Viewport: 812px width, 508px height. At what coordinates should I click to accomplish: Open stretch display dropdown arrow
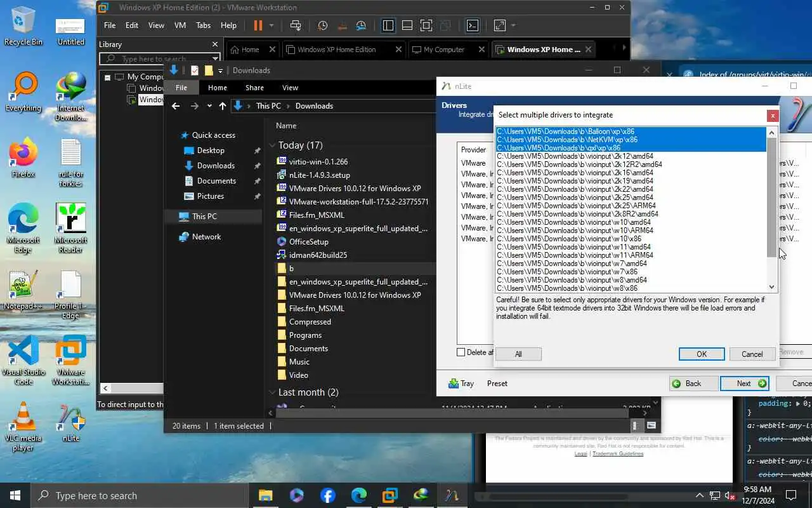pyautogui.click(x=513, y=25)
